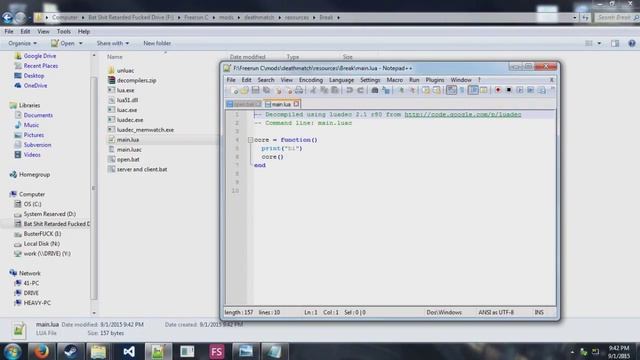Viewport: 640px width, 360px height.
Task: Click the navigation pane vertical scrollbar
Action: point(94,188)
